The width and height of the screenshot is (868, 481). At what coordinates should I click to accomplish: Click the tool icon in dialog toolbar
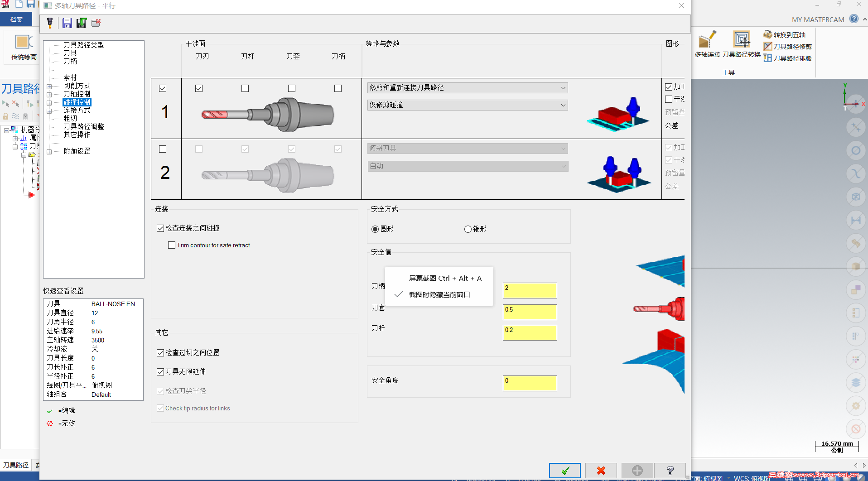[x=50, y=23]
